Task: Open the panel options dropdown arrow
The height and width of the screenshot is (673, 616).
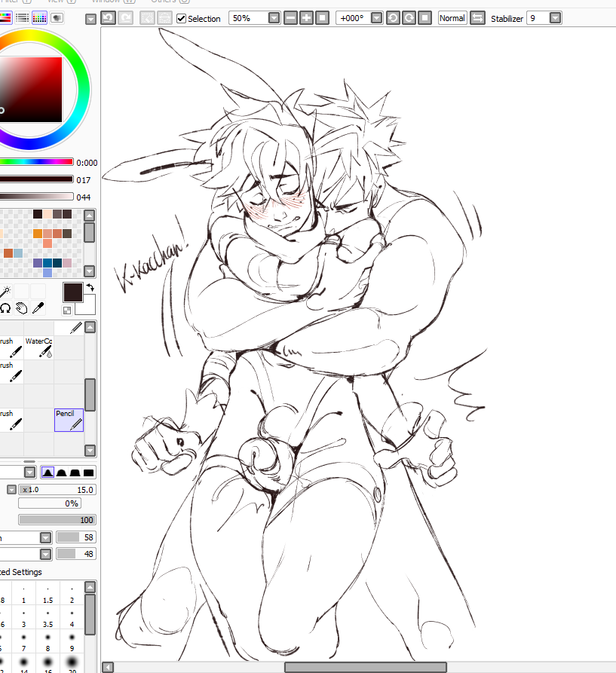Action: point(90,19)
